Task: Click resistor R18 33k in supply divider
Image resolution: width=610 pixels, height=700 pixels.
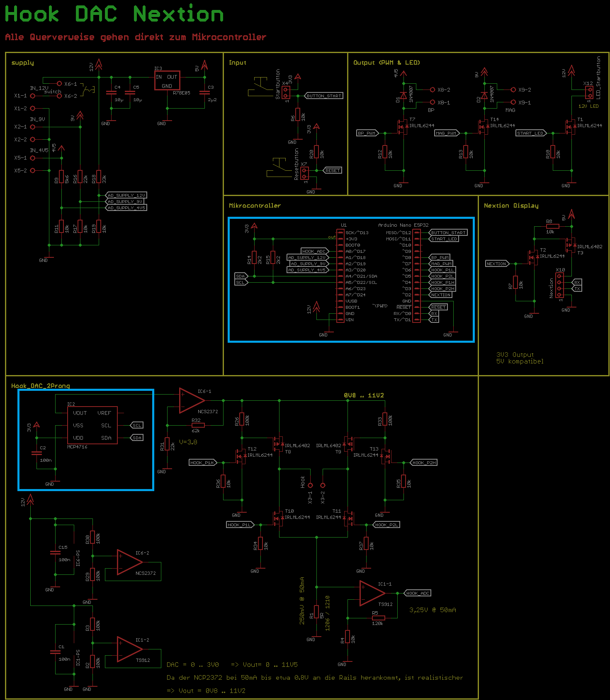Action: (x=99, y=177)
